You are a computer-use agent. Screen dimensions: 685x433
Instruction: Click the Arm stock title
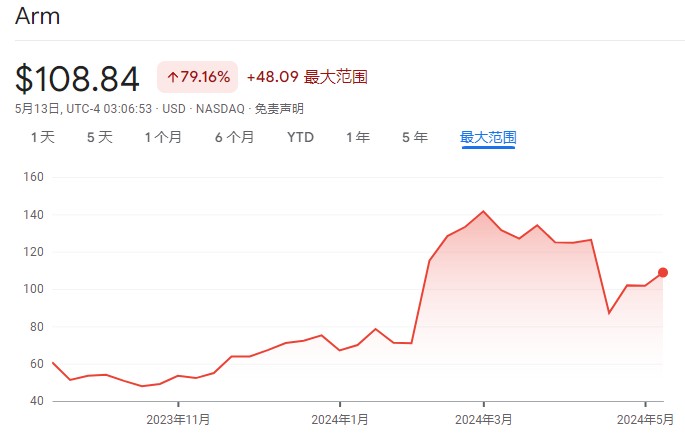[38, 16]
